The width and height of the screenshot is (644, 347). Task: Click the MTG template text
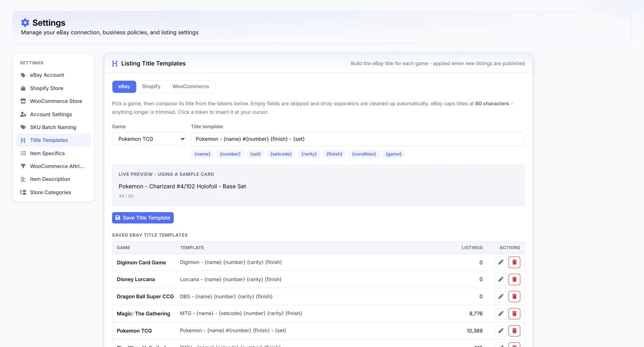(241, 313)
